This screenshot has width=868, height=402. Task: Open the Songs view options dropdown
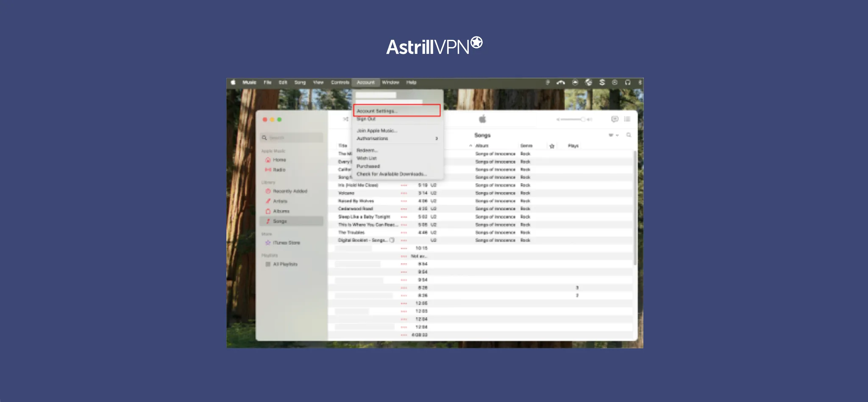pos(613,135)
